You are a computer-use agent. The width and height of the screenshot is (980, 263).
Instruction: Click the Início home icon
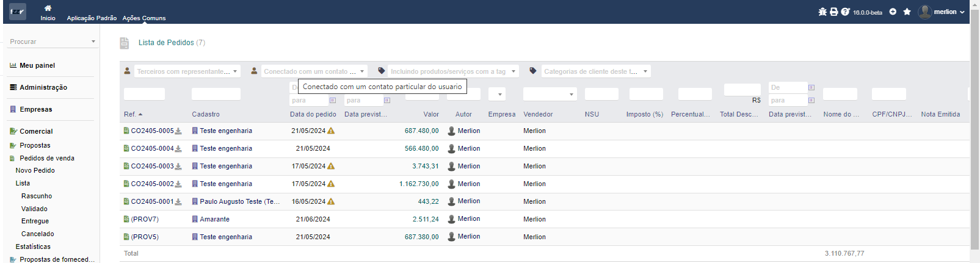[48, 9]
